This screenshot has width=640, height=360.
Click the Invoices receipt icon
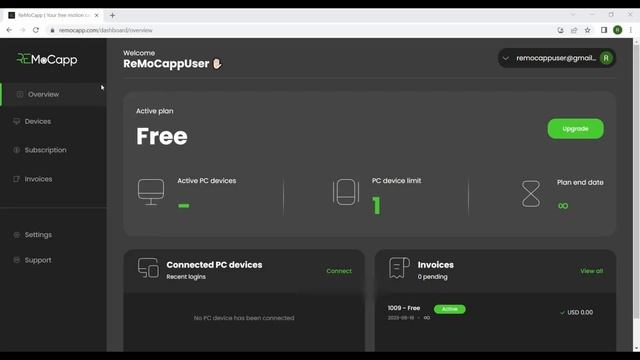399,268
